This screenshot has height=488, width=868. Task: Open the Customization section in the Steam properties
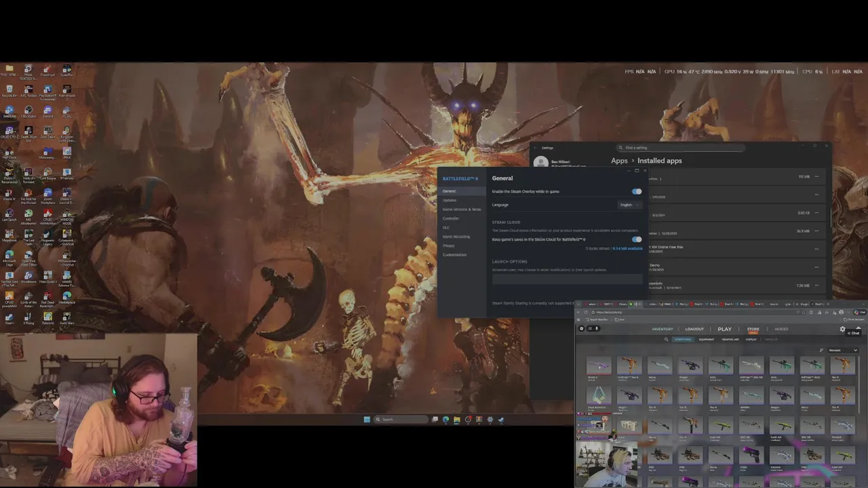[454, 255]
